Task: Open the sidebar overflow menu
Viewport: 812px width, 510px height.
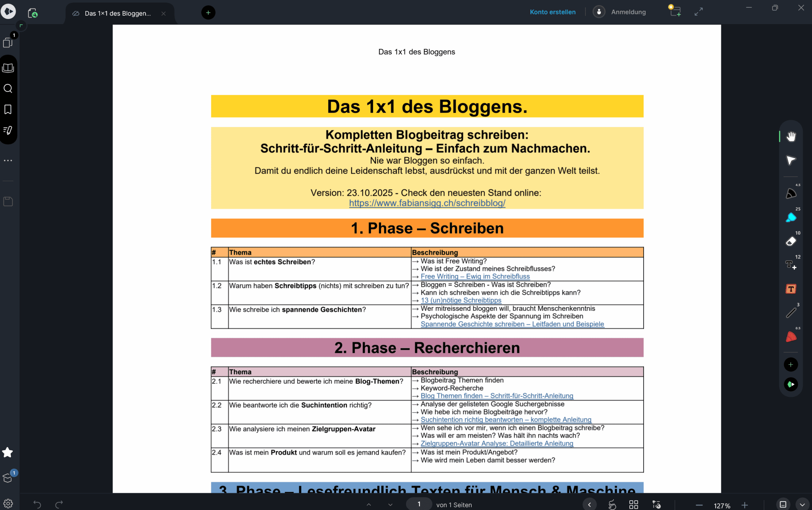Action: click(x=8, y=160)
